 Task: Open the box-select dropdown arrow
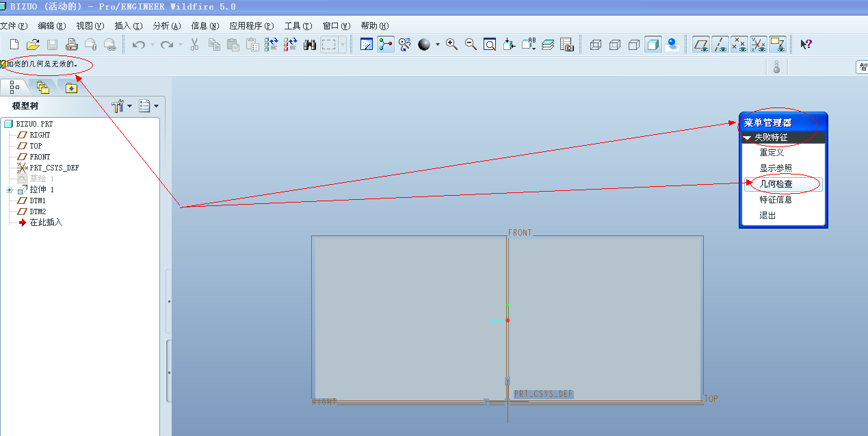pyautogui.click(x=343, y=44)
